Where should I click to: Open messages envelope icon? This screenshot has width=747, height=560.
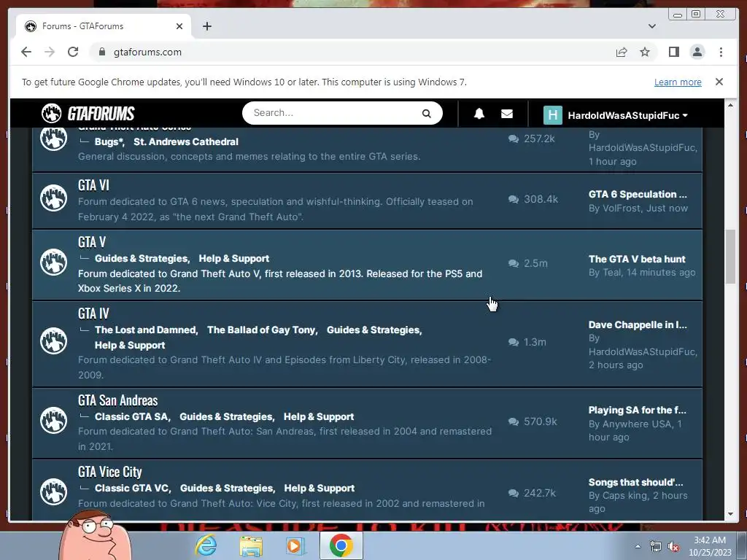(x=507, y=113)
